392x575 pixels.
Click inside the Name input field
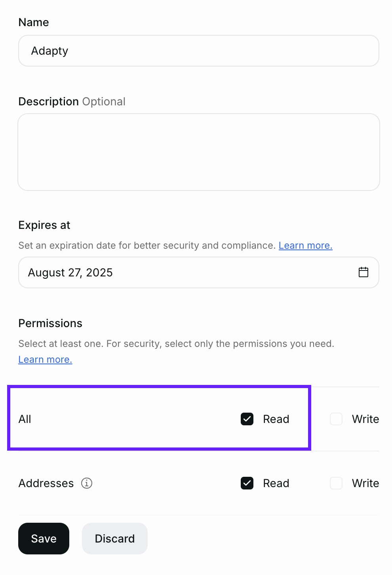click(198, 51)
